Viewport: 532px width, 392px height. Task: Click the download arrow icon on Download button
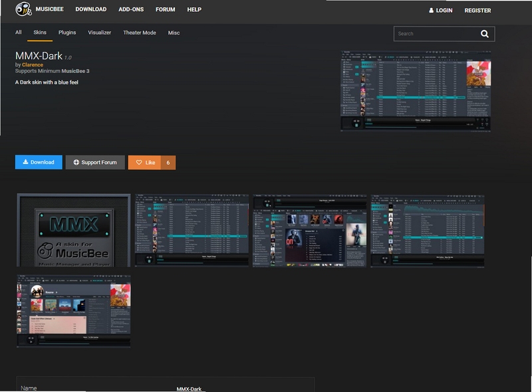tap(25, 162)
